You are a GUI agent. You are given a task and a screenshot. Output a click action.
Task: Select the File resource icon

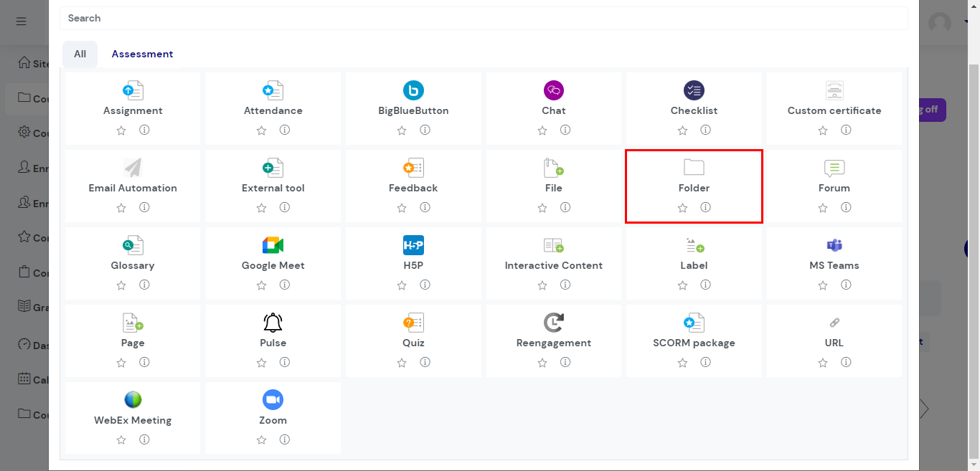(554, 168)
